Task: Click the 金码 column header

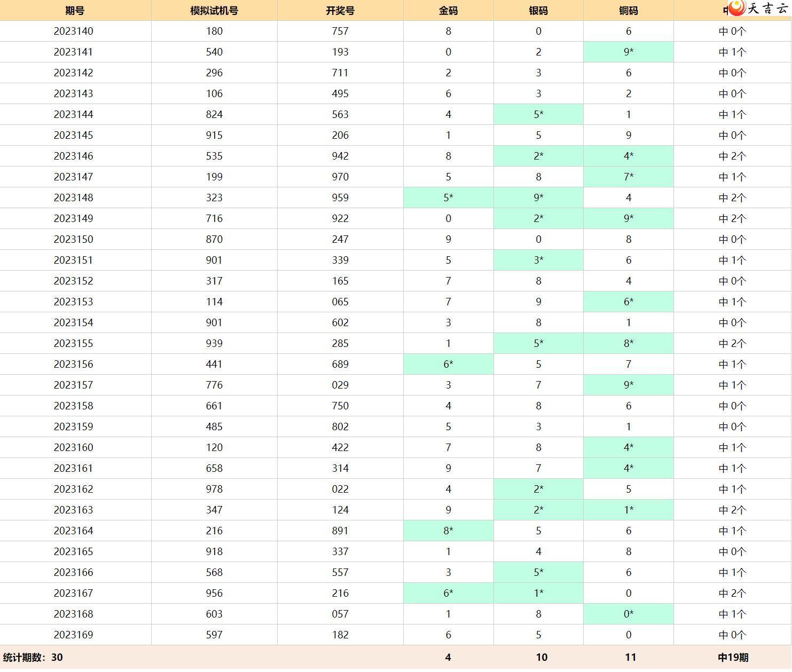Action: (448, 11)
